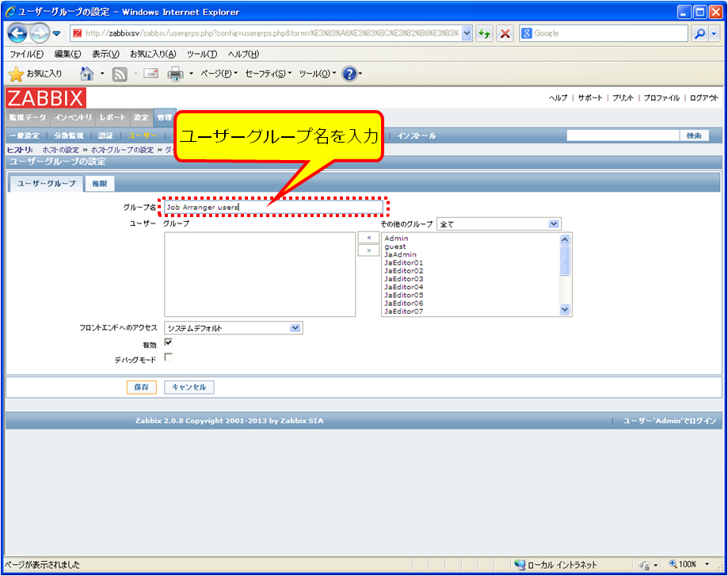
Task: Click the Refresh page icon
Action: [x=485, y=33]
